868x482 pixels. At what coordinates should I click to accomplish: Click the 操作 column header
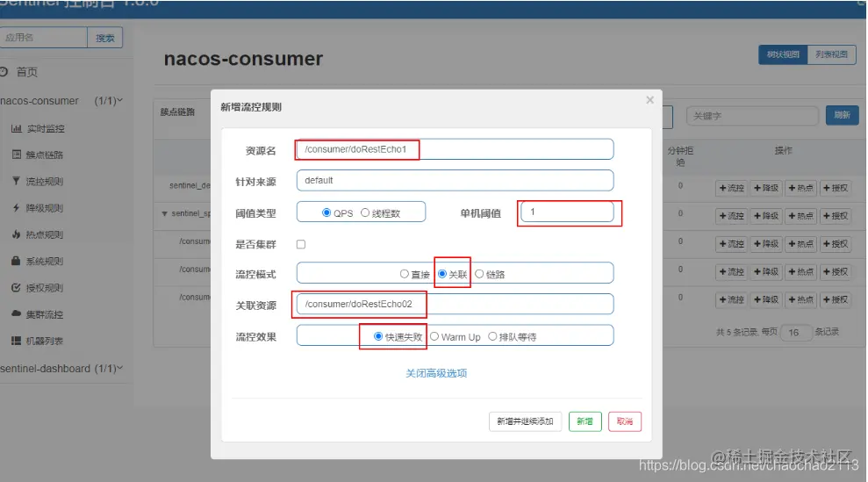pos(783,151)
